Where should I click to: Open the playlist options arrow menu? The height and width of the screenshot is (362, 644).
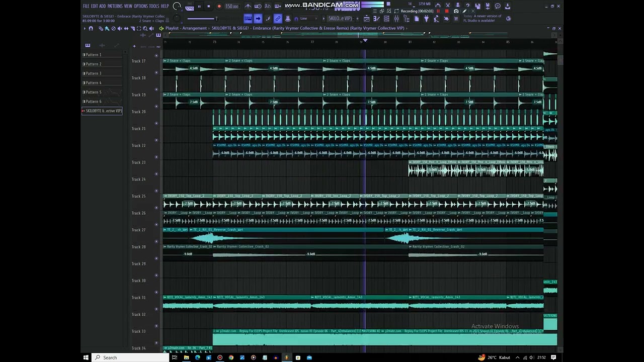(85, 28)
